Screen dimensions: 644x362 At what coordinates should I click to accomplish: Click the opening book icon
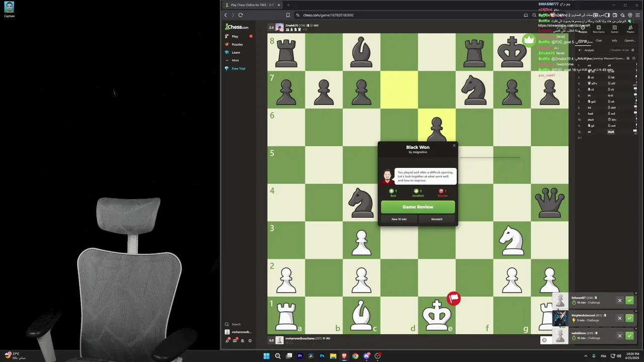[628, 58]
